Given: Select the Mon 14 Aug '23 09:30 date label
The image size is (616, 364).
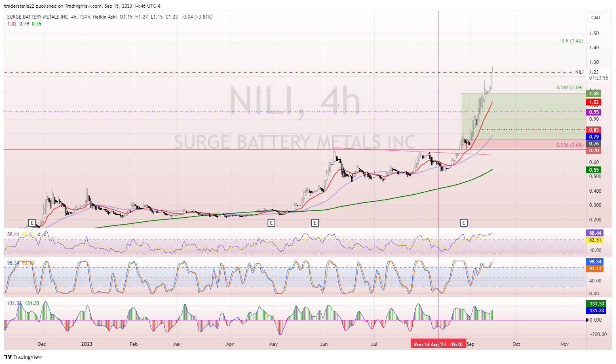Looking at the screenshot, I should [x=439, y=344].
